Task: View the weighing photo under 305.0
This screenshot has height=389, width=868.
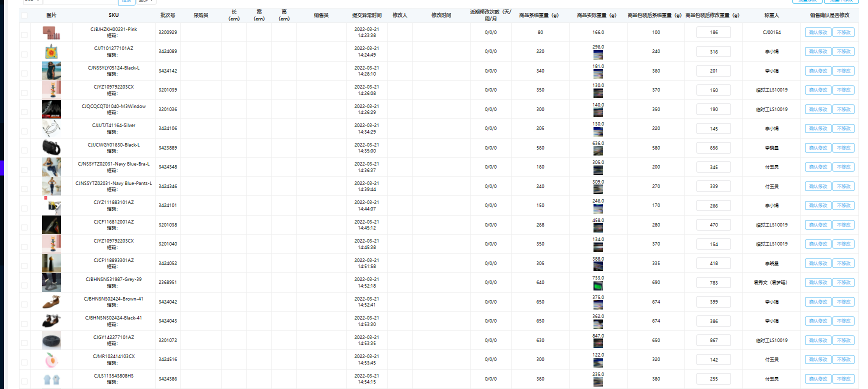Action: click(x=598, y=170)
